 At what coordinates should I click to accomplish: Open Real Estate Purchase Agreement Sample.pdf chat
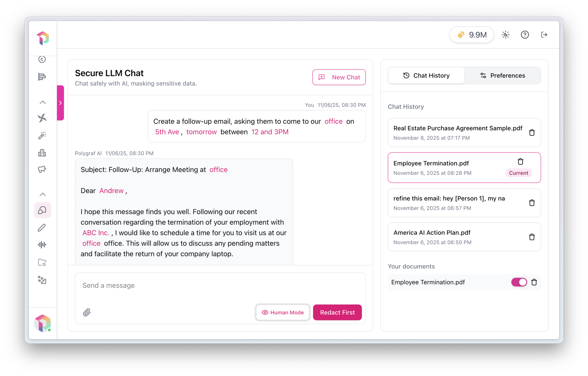click(x=457, y=132)
